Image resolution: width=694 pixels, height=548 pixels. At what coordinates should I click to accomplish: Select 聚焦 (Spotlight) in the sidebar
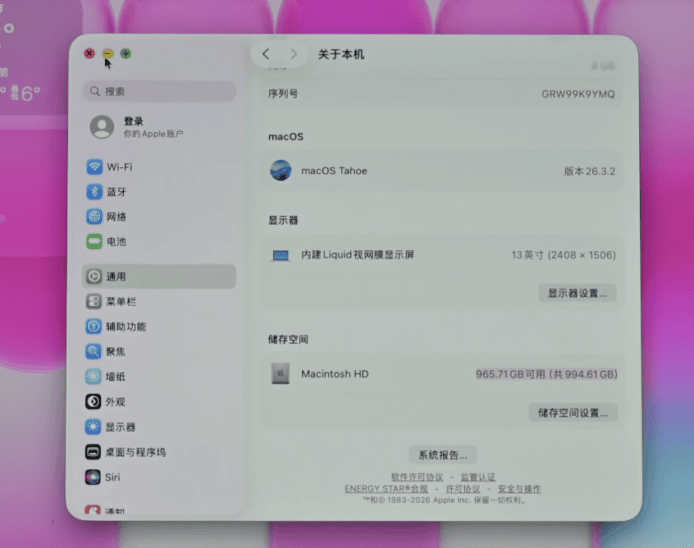pos(116,352)
